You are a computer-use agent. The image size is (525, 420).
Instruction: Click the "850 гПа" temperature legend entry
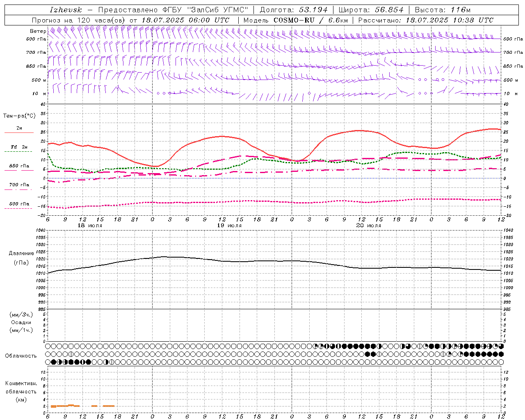point(19,166)
